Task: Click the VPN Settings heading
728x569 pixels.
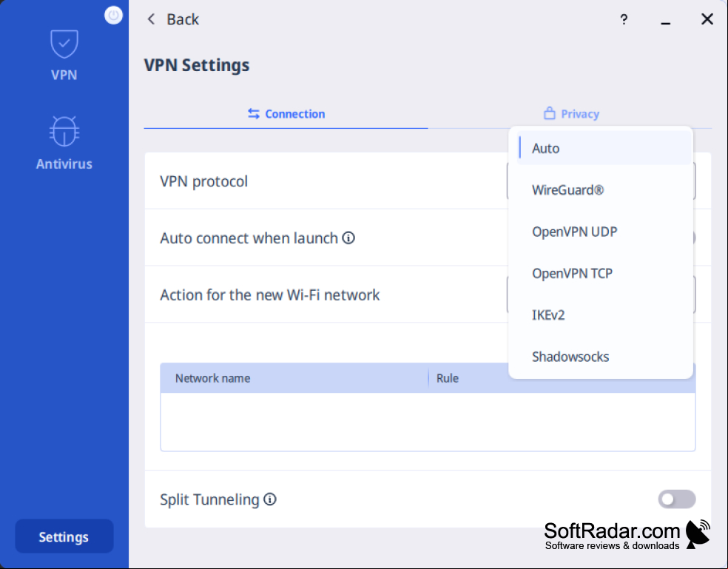Action: click(197, 65)
